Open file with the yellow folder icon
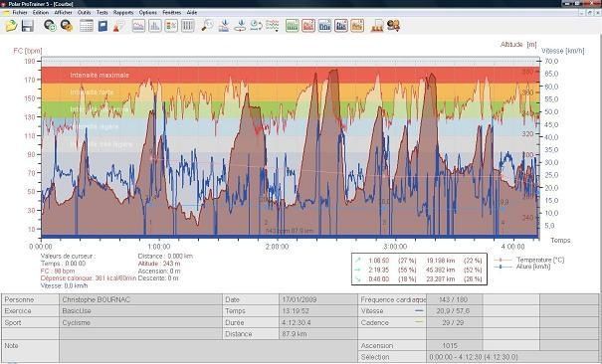 pyautogui.click(x=12, y=26)
